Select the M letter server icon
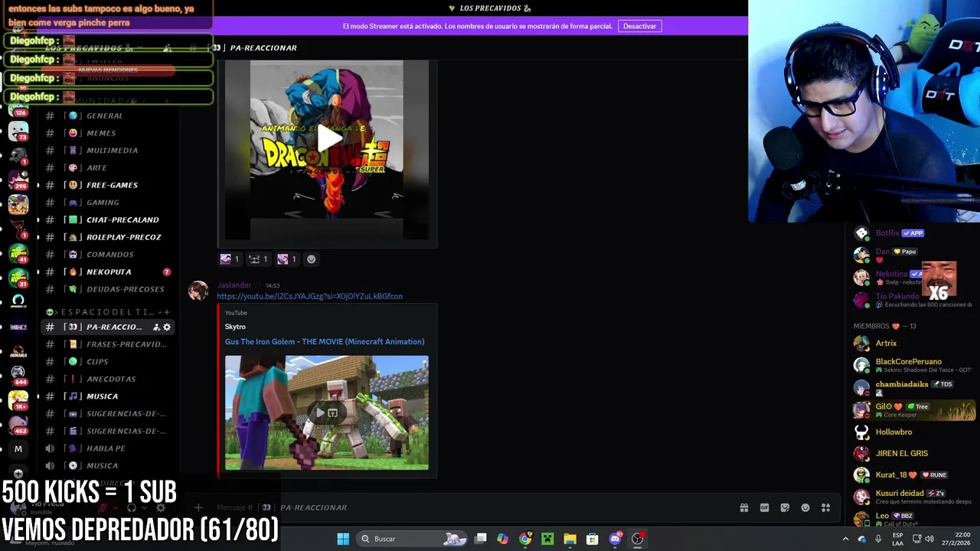The image size is (980, 551). pyautogui.click(x=18, y=449)
